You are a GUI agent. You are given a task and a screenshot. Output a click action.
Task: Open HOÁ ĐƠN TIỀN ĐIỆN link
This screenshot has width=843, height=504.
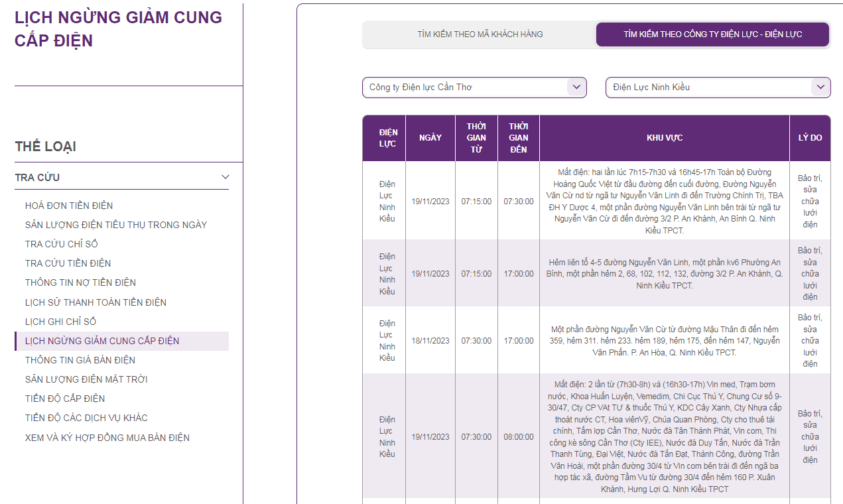point(69,206)
